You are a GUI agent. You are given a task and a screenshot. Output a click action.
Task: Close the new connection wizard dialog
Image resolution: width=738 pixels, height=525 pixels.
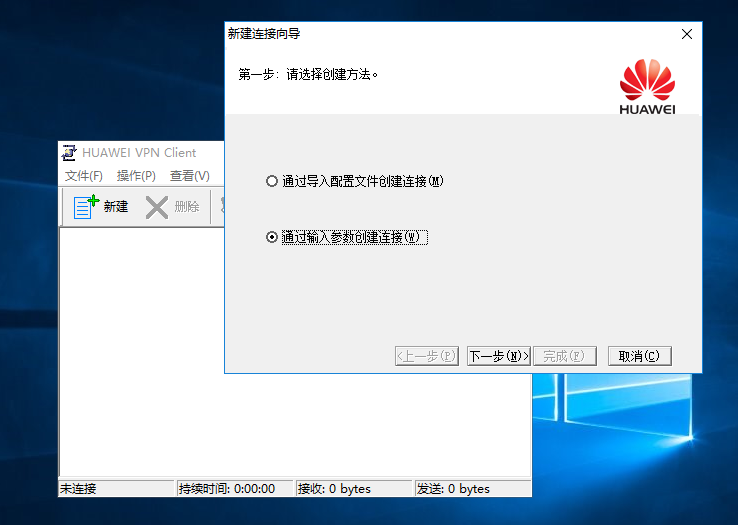click(x=687, y=34)
